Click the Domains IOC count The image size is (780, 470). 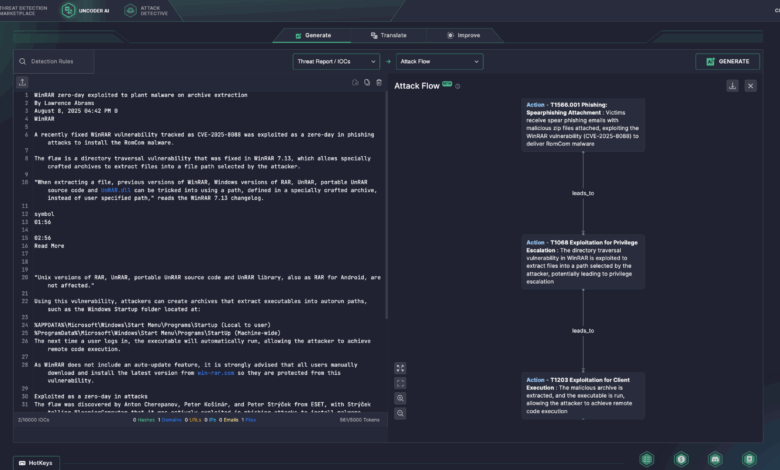pyautogui.click(x=170, y=420)
